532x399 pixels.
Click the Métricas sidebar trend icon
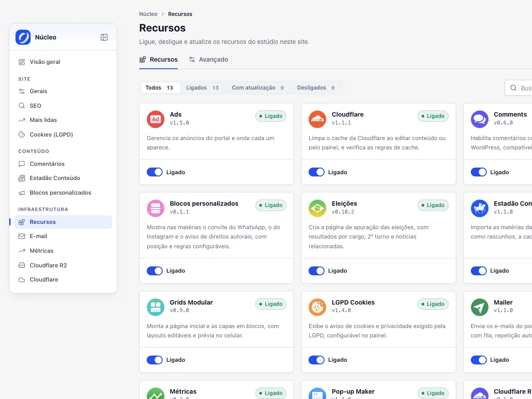point(22,251)
